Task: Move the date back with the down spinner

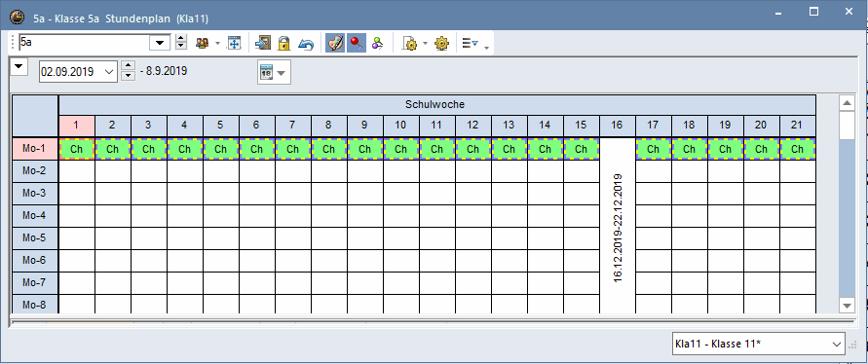Action: (128, 76)
